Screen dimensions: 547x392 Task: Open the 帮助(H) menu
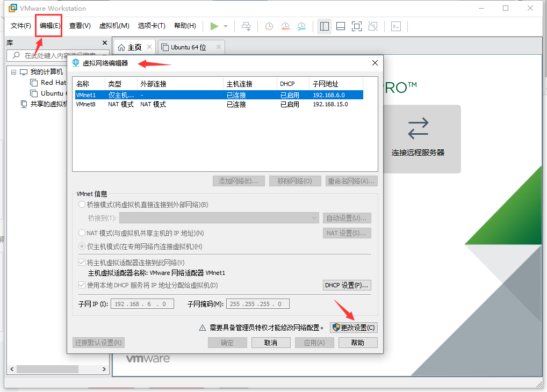coord(185,26)
